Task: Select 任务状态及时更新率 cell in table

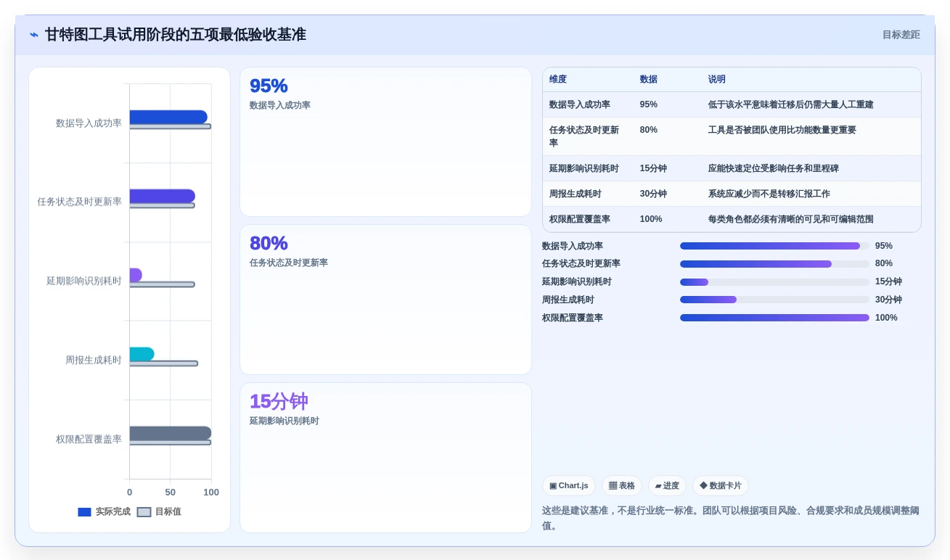Action: (584, 136)
